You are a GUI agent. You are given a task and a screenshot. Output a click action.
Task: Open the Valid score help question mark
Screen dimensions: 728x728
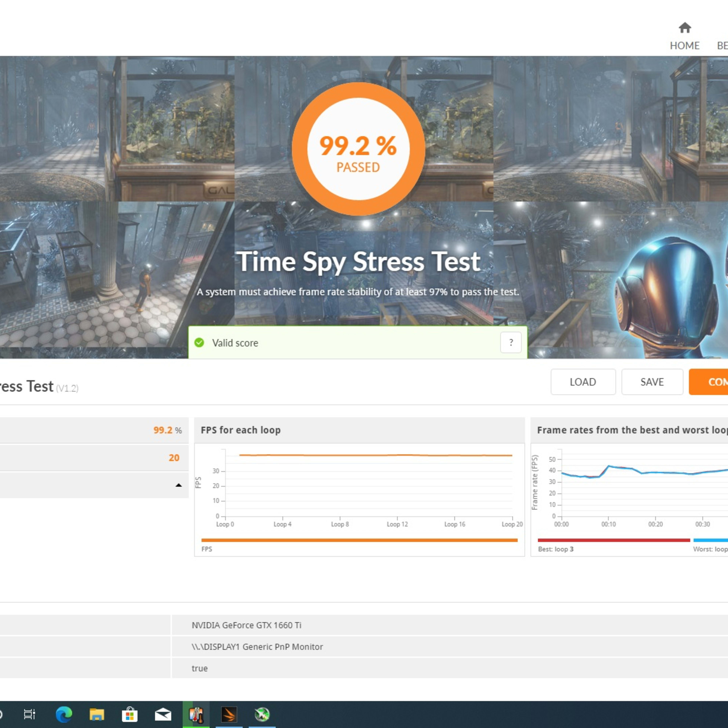pyautogui.click(x=511, y=342)
